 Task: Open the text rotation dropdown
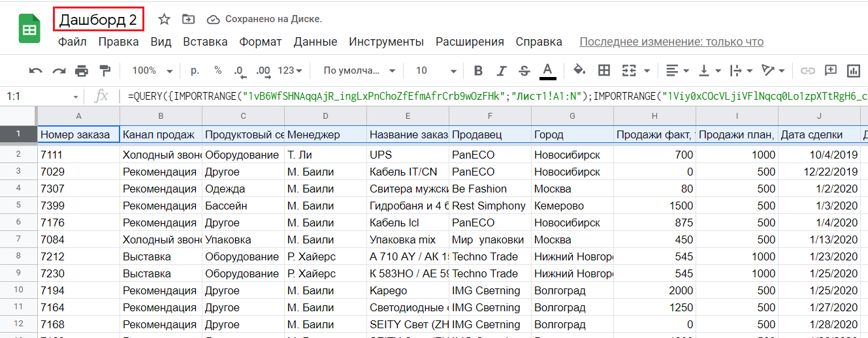[x=773, y=70]
